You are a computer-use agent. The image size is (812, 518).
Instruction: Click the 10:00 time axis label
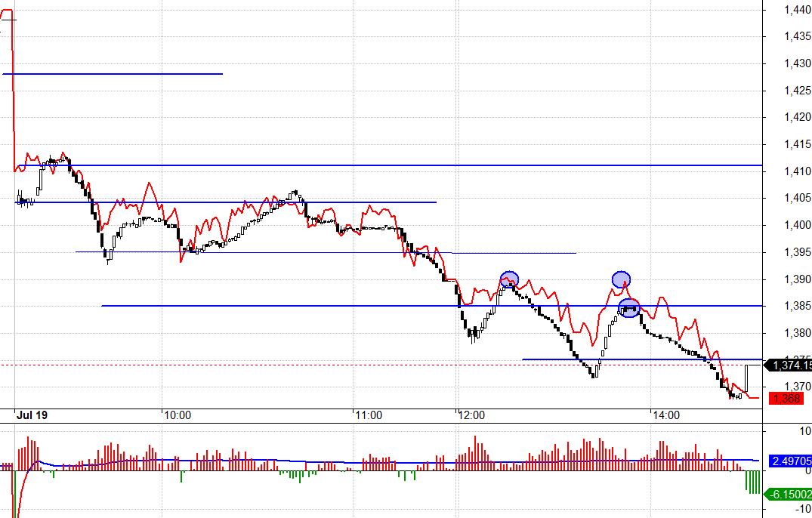[x=176, y=415]
